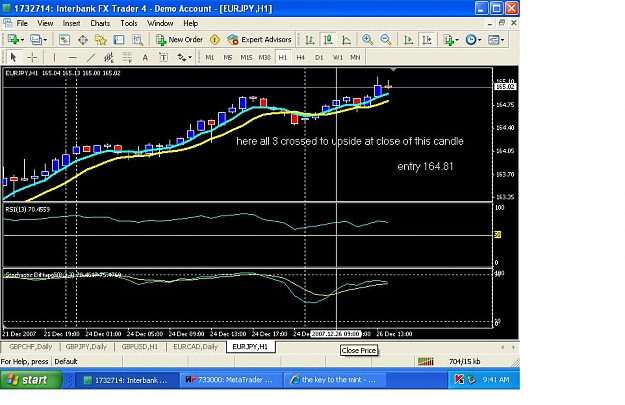625x405 pixels.
Task: Toggle the Expert Advisors button
Action: point(259,39)
